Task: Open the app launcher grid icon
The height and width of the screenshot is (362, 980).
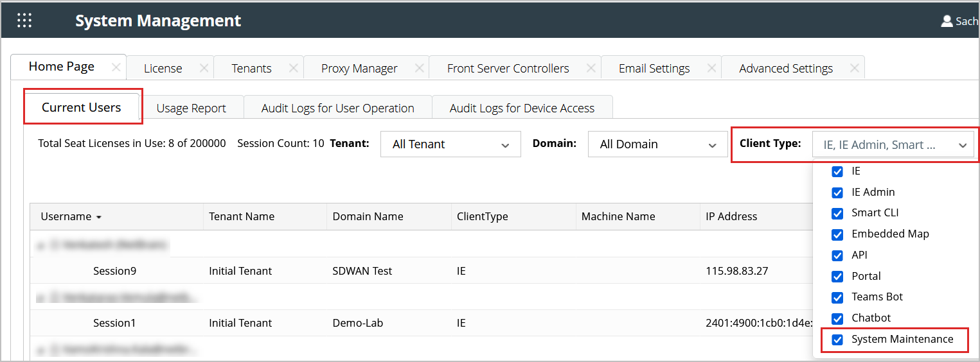Action: pos(24,21)
